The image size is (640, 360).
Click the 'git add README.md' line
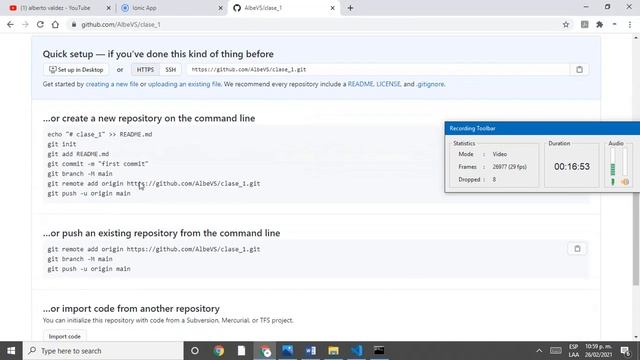coord(78,154)
